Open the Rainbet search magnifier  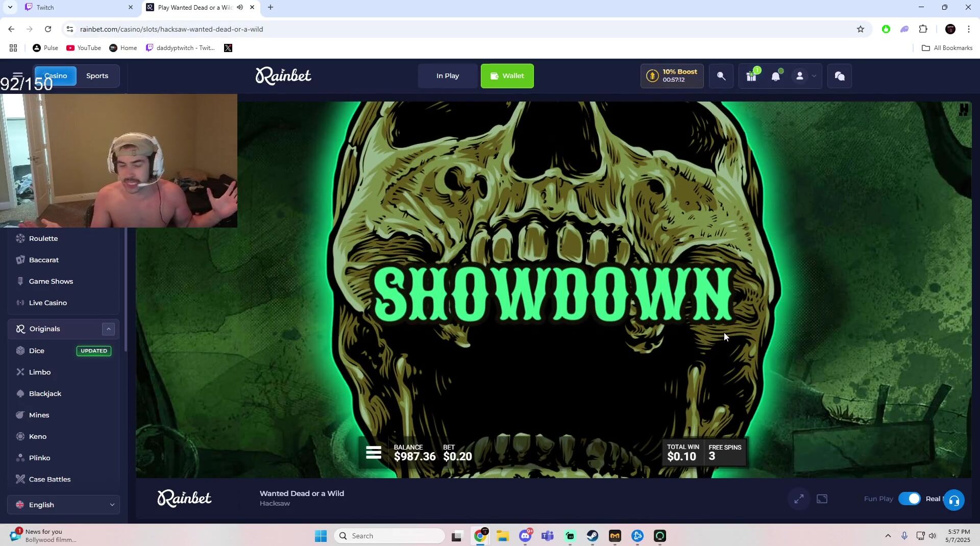(x=721, y=76)
